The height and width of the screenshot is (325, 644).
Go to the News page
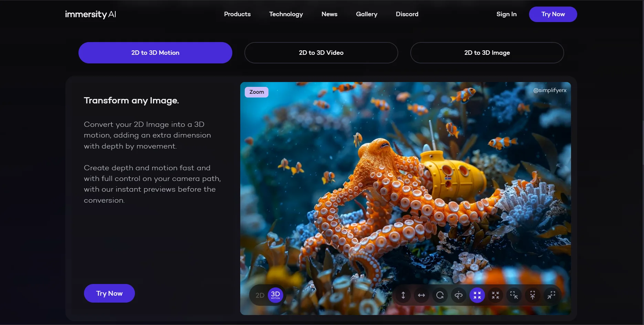[x=329, y=14]
